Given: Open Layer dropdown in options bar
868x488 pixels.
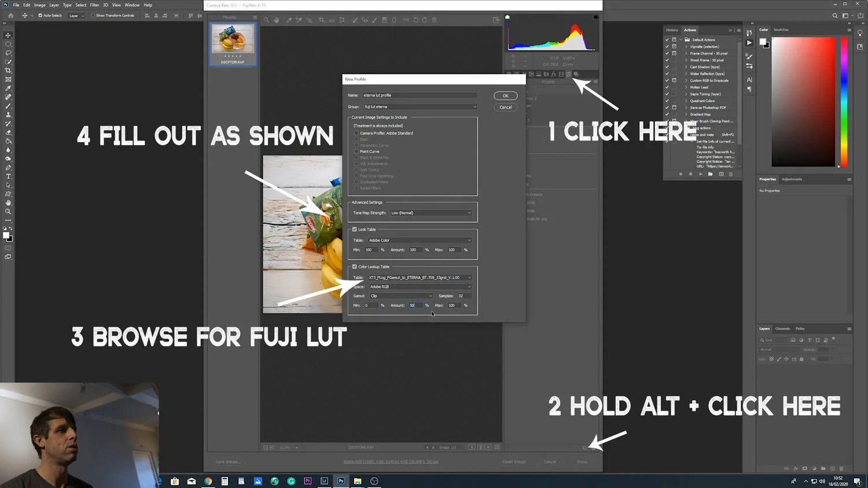Looking at the screenshot, I should [76, 16].
